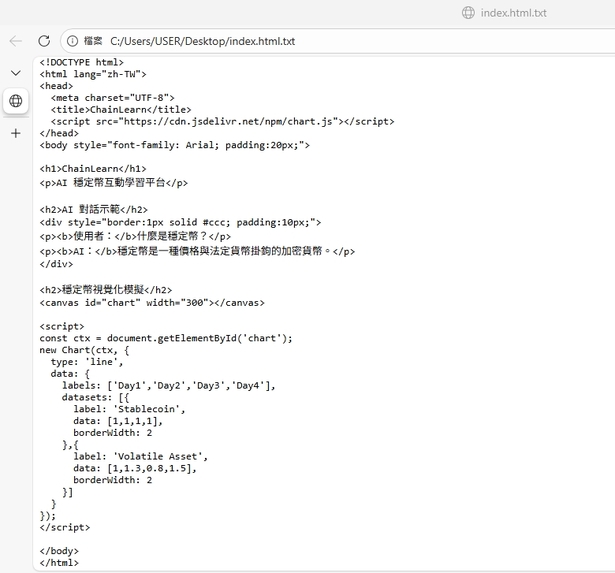Add a new tab with the plus icon

click(16, 133)
